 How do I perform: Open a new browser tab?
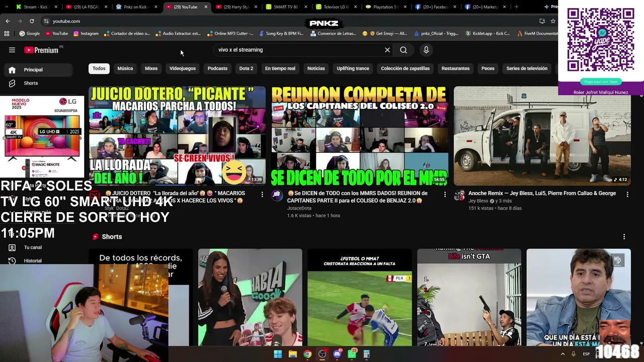point(516,7)
